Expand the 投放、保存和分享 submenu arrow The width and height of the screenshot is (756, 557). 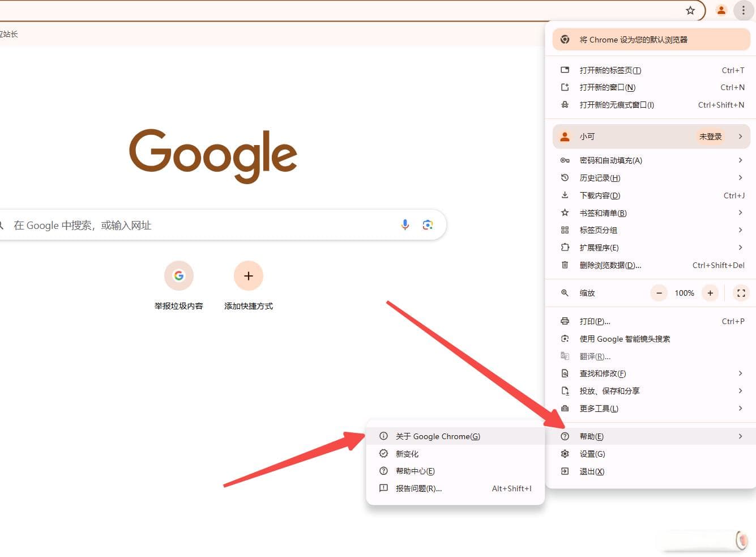click(740, 391)
